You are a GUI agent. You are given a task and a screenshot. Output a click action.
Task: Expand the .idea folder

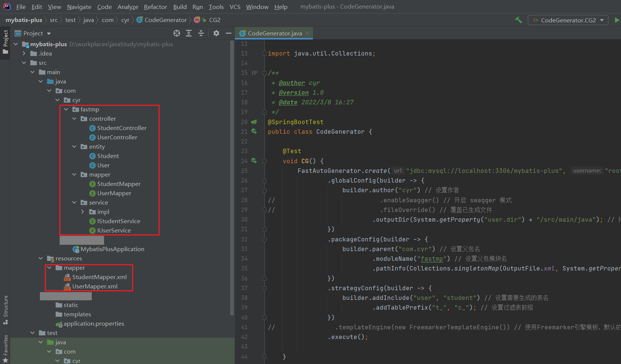(24, 53)
